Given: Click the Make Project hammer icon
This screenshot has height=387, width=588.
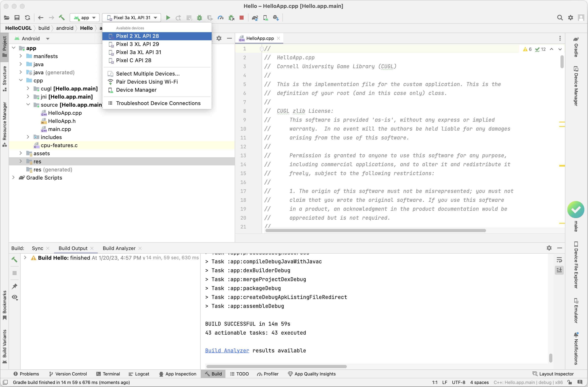Looking at the screenshot, I should pyautogui.click(x=62, y=18).
